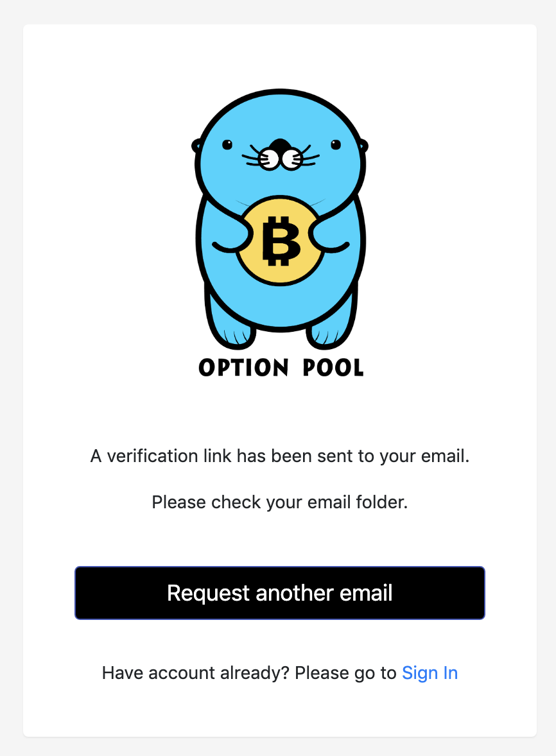Click the 'Please check your email folder' text
Screen dimensions: 556x756
(x=280, y=503)
